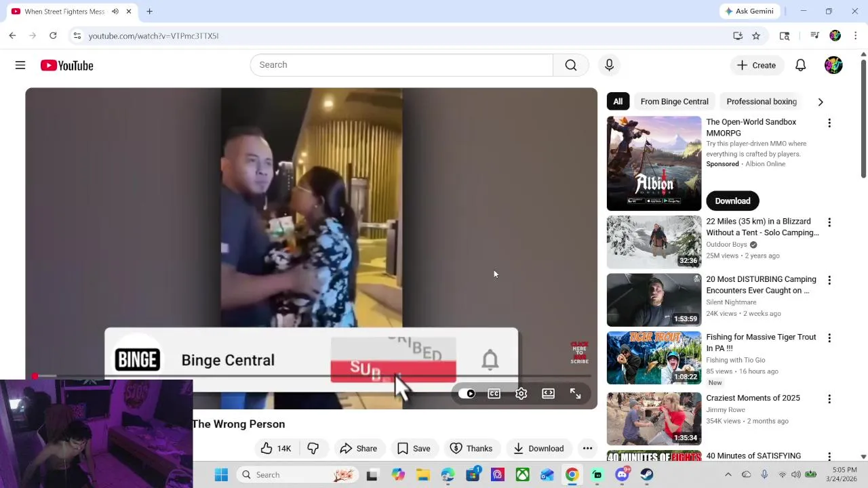Viewport: 868px width, 488px height.
Task: Open Fishing for Massive Tiger Trout thumbnail
Action: pyautogui.click(x=654, y=357)
